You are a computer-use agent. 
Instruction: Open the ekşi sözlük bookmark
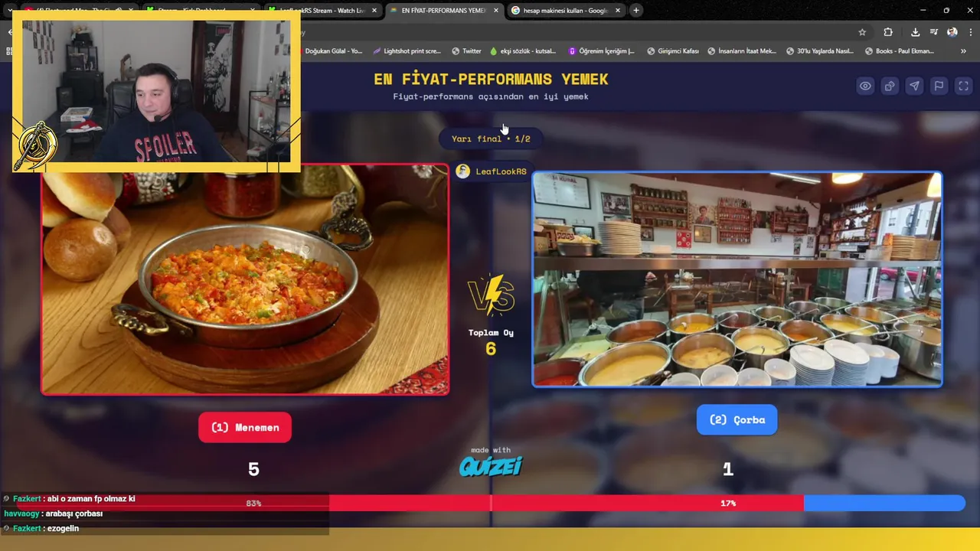[x=523, y=51]
